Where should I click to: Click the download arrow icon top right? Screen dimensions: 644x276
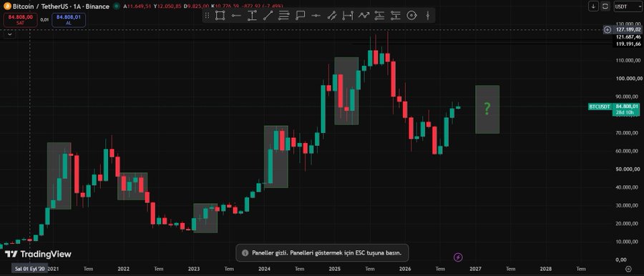pyautogui.click(x=593, y=6)
